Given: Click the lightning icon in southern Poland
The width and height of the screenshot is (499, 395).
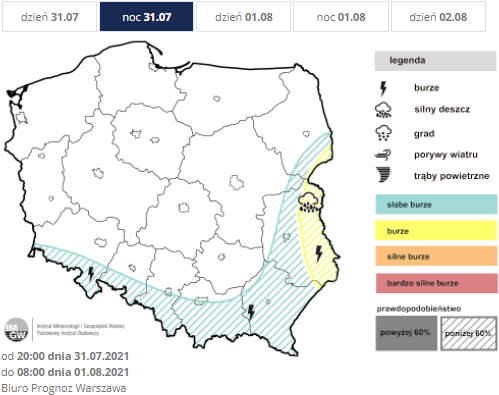Looking at the screenshot, I should pos(251,312).
